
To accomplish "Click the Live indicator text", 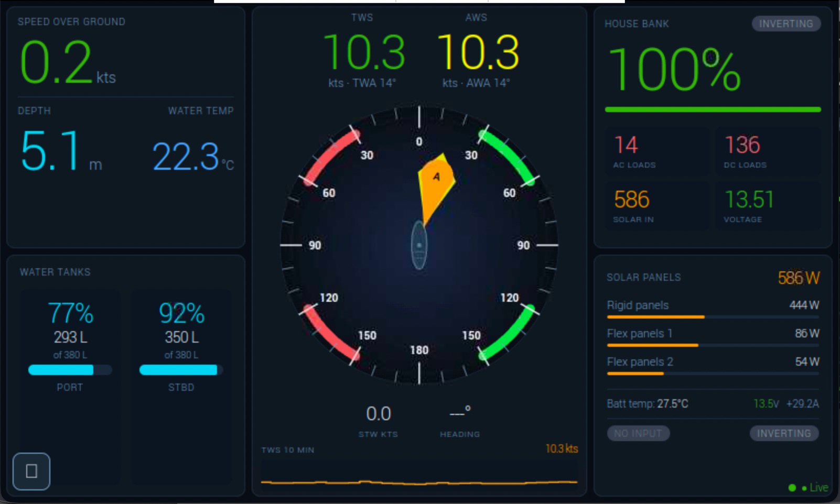I will point(819,488).
